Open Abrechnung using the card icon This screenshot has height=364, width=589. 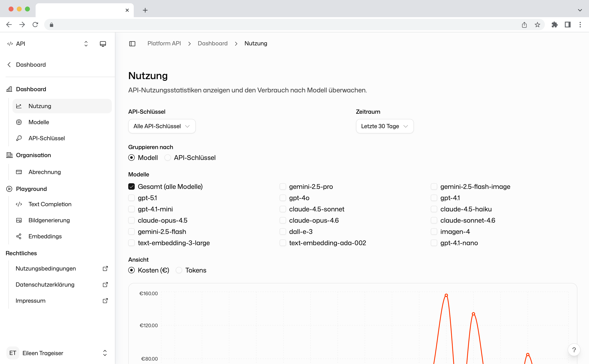point(19,172)
